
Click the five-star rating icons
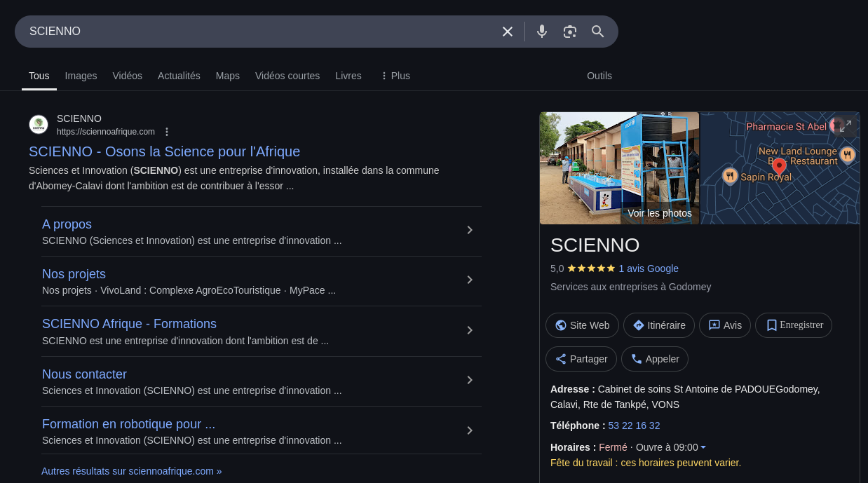591,268
